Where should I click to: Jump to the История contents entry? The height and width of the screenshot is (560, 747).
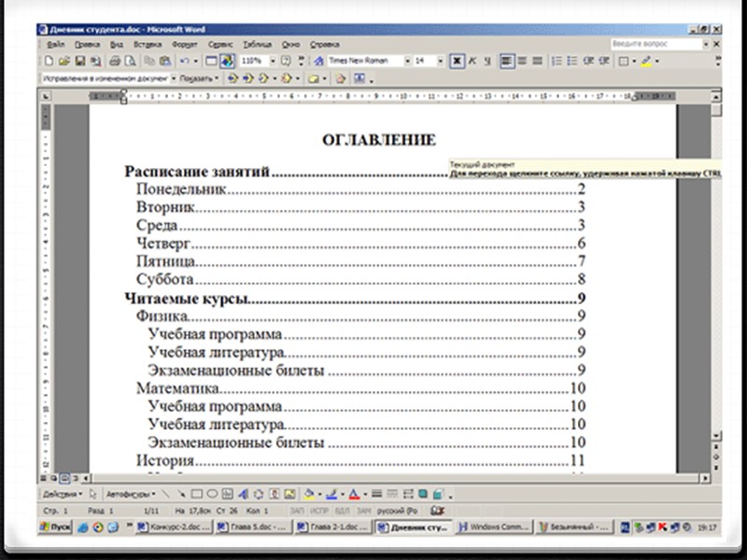click(360, 460)
